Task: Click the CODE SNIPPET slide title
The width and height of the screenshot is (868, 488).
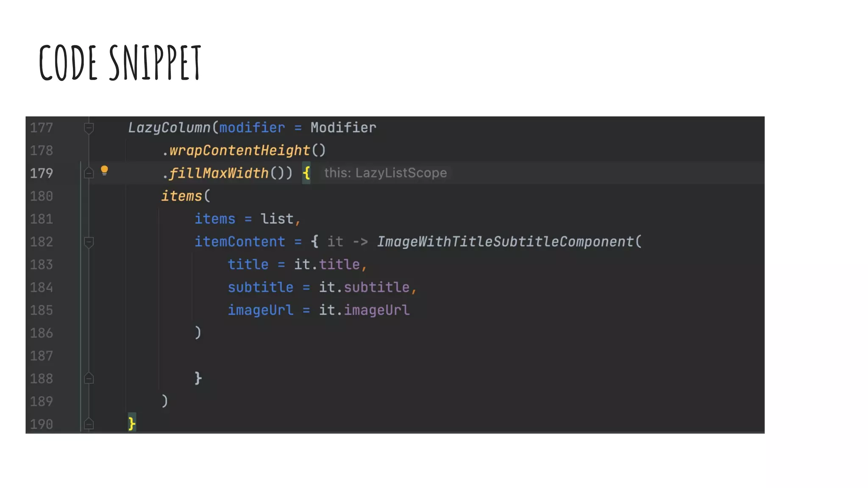Action: 120,63
